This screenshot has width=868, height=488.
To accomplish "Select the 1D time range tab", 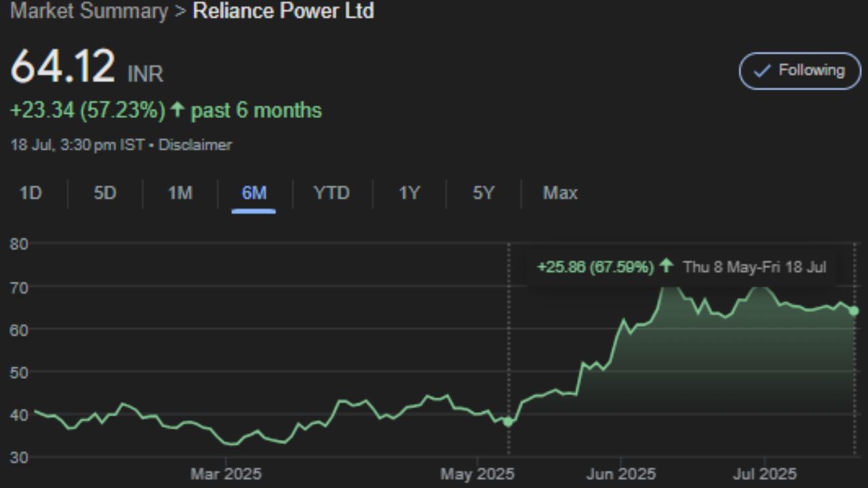I will pos(31,193).
